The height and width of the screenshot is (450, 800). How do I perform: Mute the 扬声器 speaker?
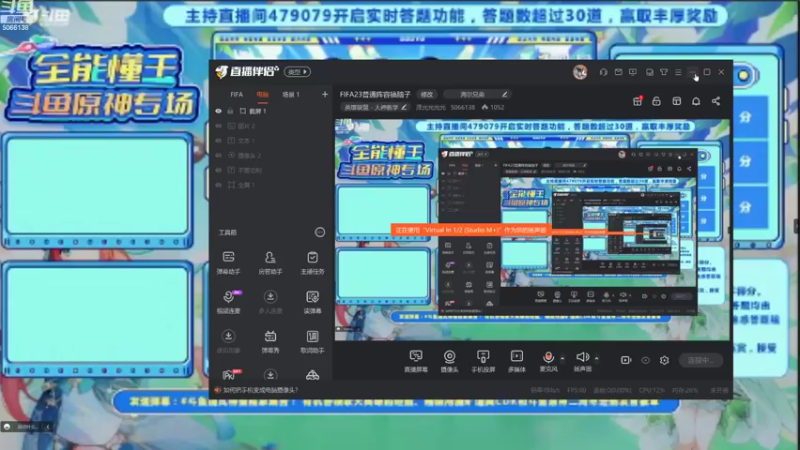(x=582, y=361)
